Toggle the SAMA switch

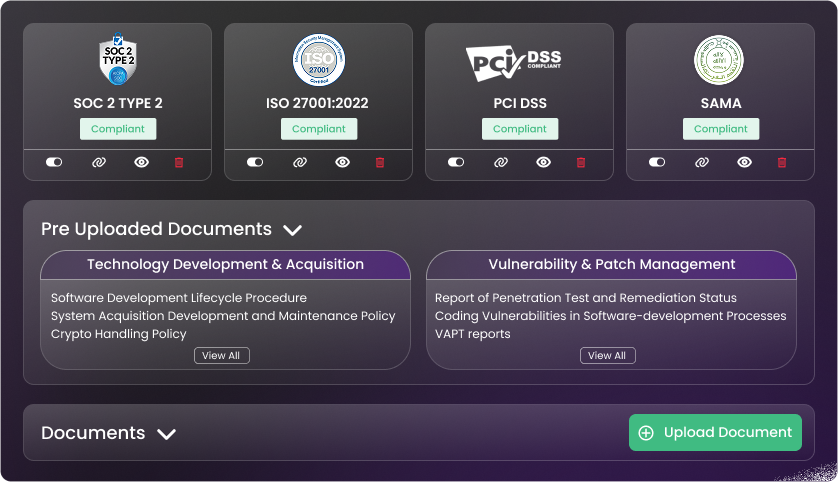(x=657, y=162)
